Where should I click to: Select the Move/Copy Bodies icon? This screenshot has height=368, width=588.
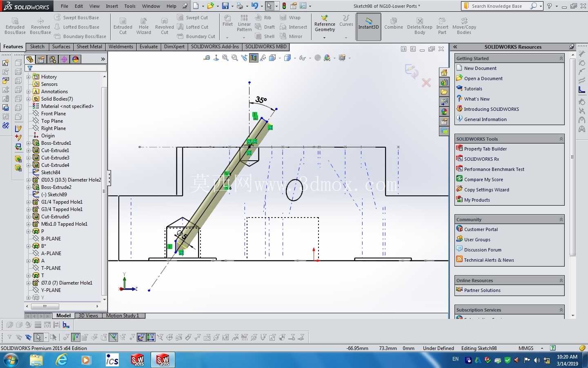point(464,26)
